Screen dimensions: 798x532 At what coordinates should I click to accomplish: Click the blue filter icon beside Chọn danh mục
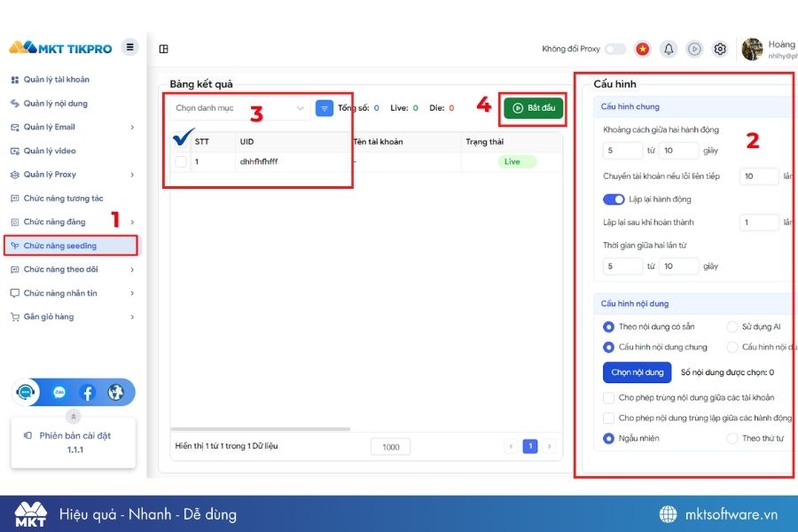(323, 108)
